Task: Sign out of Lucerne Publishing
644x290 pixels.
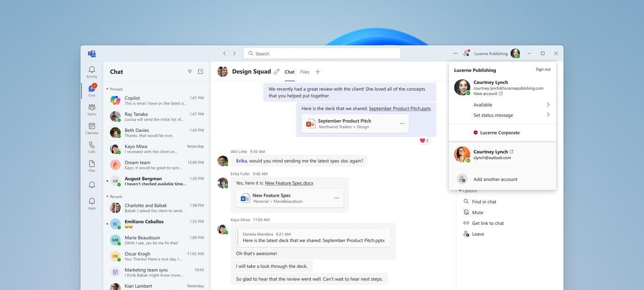Action: coord(543,69)
